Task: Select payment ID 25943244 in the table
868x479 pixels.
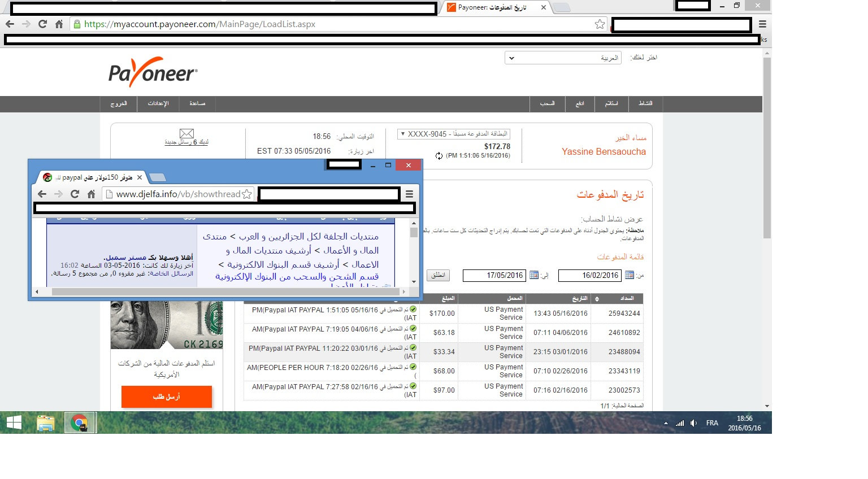Action: [x=624, y=313]
